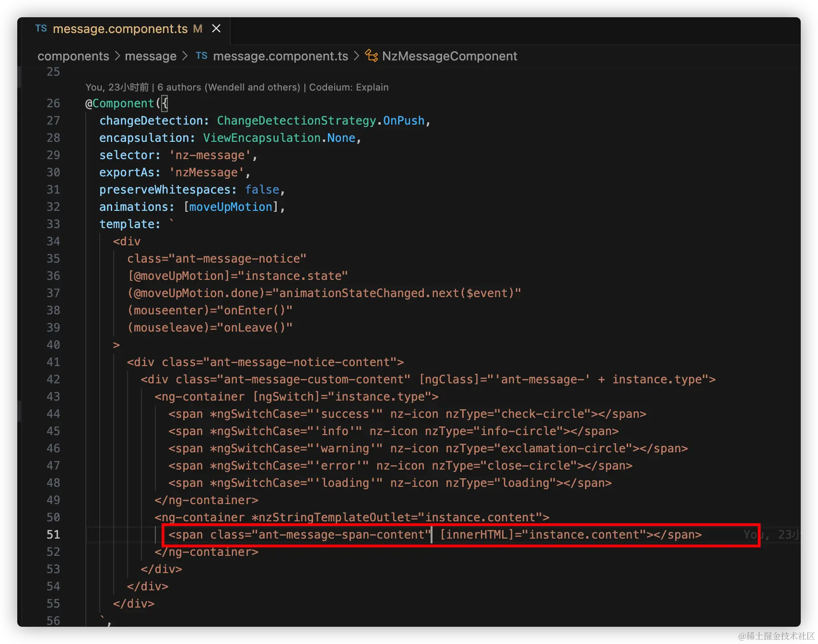The height and width of the screenshot is (644, 818).
Task: Open message.component.ts breadcrumb file
Action: [x=280, y=56]
